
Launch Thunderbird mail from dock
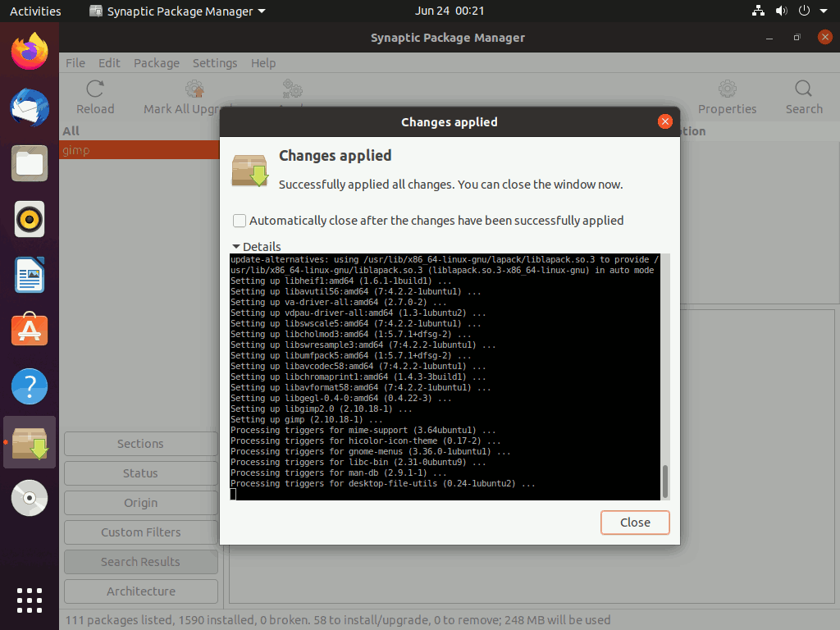(x=30, y=107)
